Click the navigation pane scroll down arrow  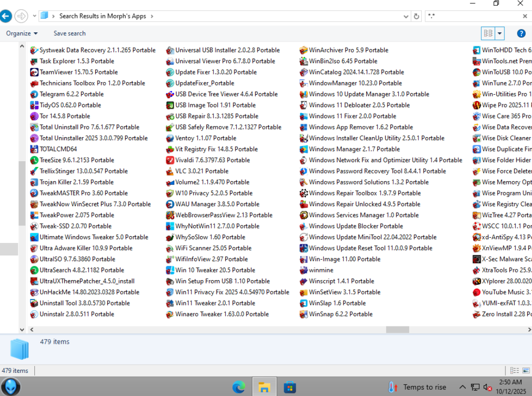22,329
